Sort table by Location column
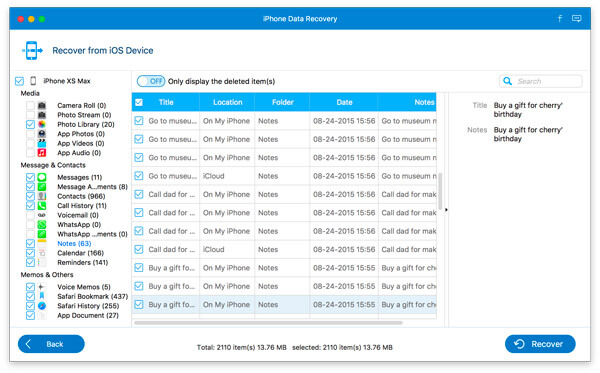Viewport: 600px width, 373px height. [x=228, y=102]
